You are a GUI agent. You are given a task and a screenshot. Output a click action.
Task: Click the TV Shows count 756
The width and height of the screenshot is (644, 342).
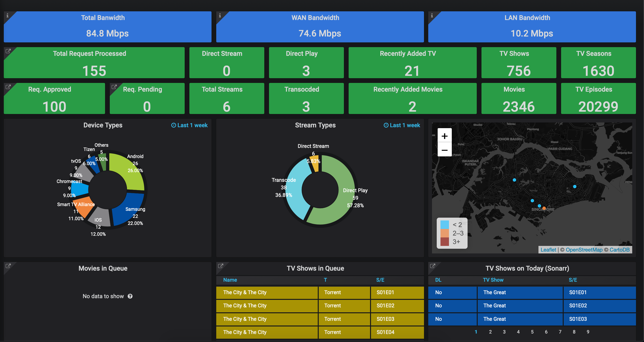click(x=518, y=71)
